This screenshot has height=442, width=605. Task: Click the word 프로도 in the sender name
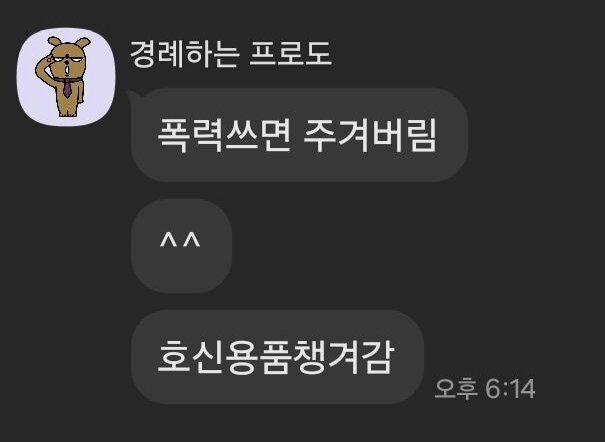pyautogui.click(x=291, y=54)
